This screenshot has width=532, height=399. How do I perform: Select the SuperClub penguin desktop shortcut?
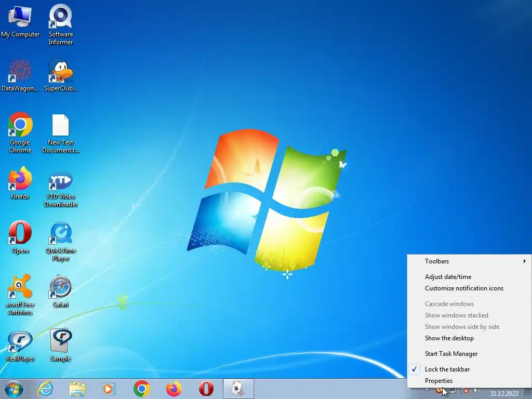[x=60, y=75]
